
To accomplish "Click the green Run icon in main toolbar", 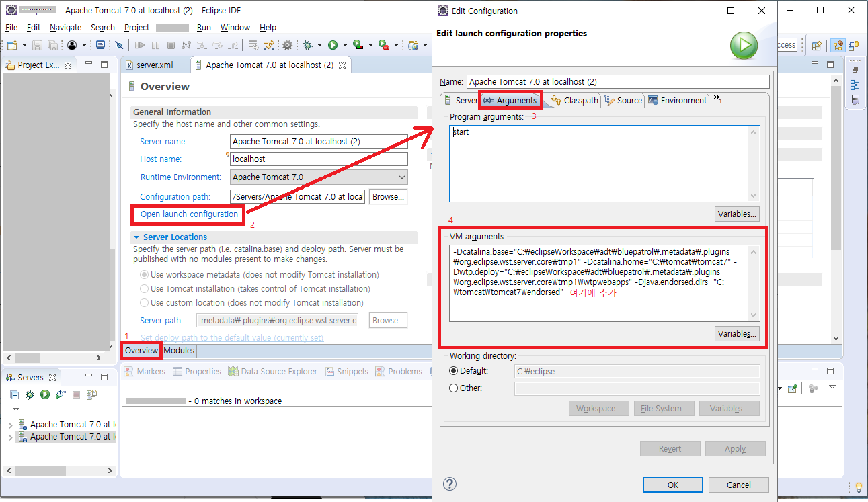I will coord(333,45).
